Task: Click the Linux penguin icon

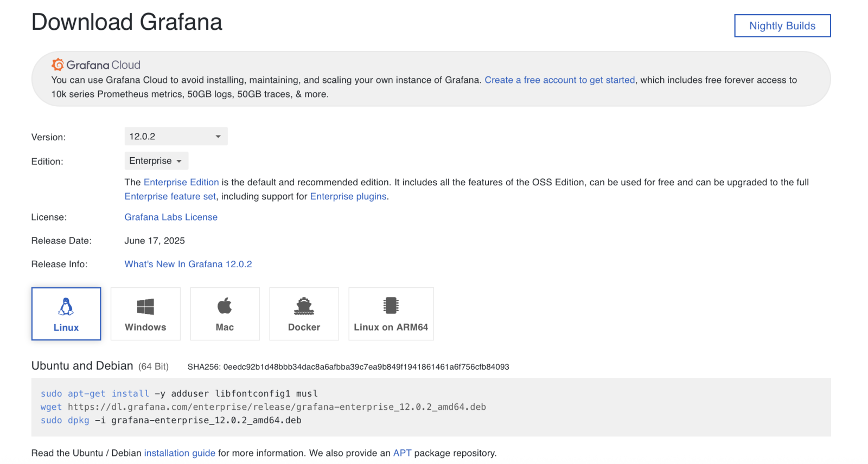Action: pyautogui.click(x=66, y=307)
